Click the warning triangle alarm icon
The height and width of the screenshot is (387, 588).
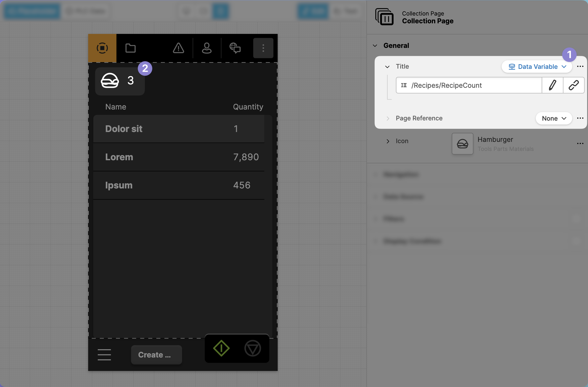pos(178,48)
